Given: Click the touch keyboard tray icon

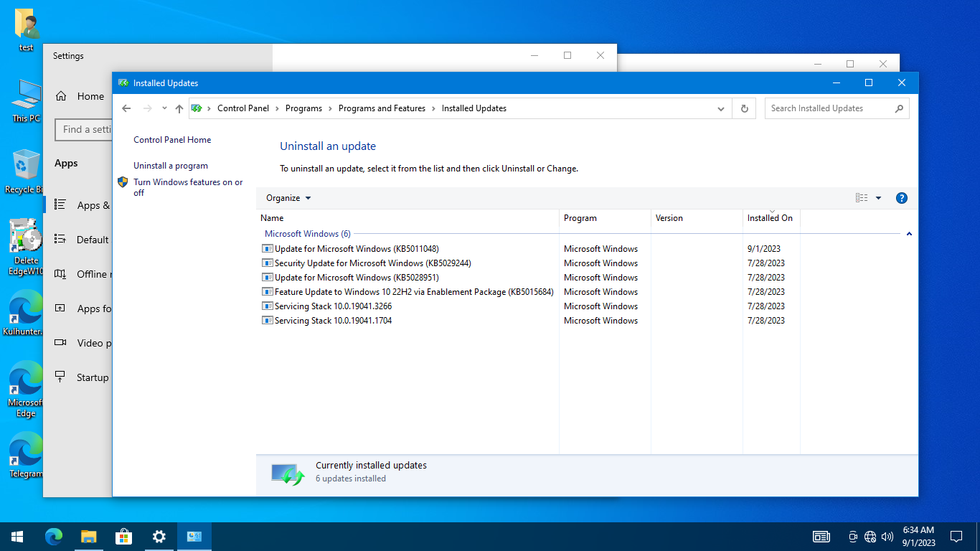Looking at the screenshot, I should [821, 537].
